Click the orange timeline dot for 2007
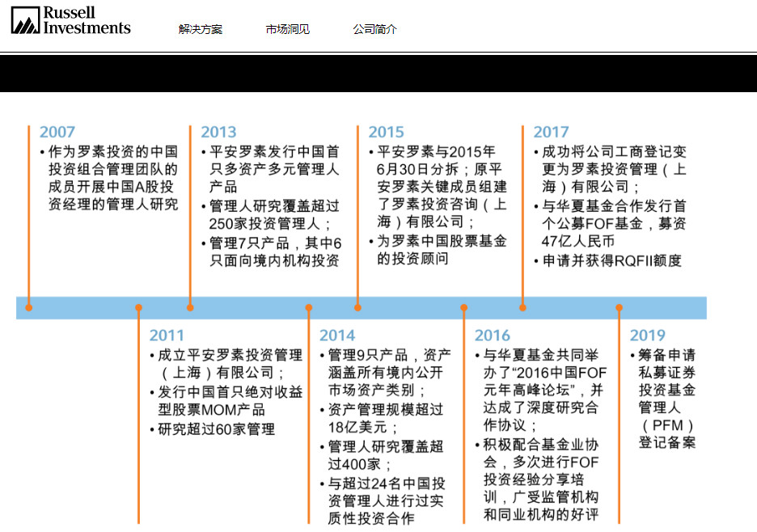The height and width of the screenshot is (532, 757). (x=29, y=307)
